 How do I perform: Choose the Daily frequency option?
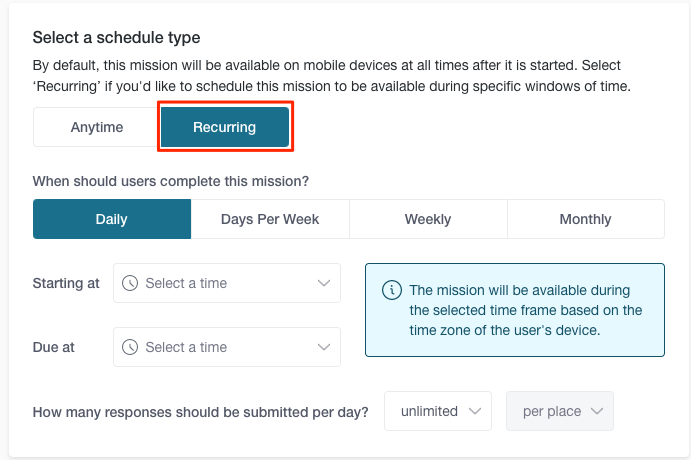(112, 219)
